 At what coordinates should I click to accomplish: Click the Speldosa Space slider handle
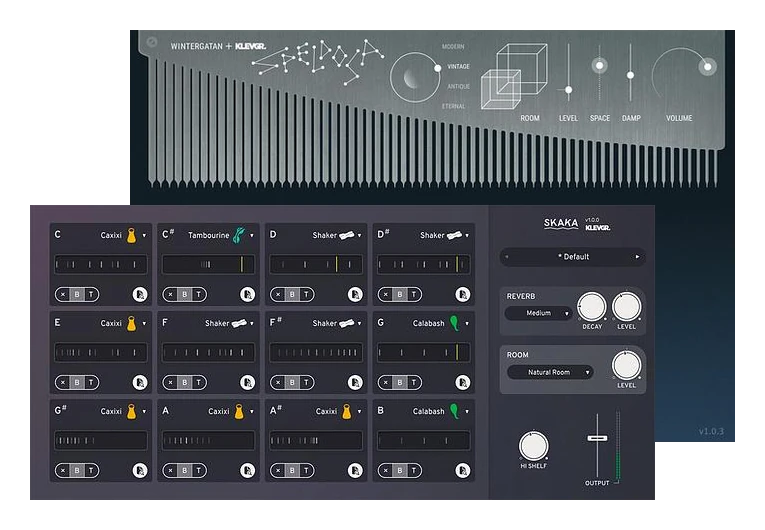click(600, 65)
